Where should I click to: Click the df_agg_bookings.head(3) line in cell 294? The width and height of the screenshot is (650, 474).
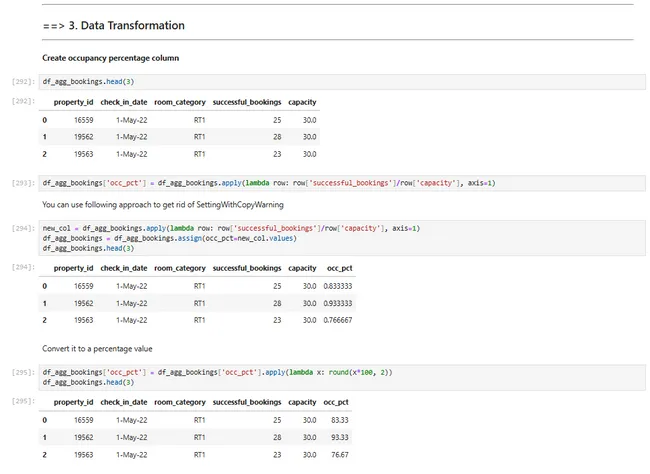(88, 248)
